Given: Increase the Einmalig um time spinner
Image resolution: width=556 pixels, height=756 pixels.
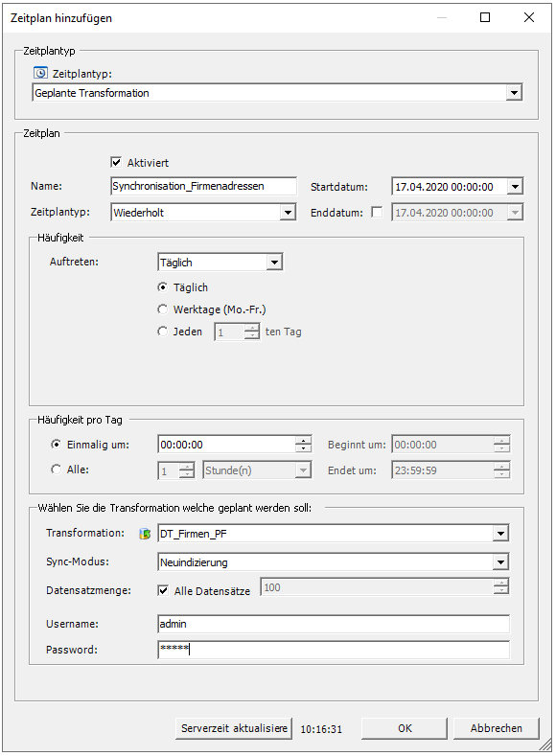Looking at the screenshot, I should coord(303,440).
